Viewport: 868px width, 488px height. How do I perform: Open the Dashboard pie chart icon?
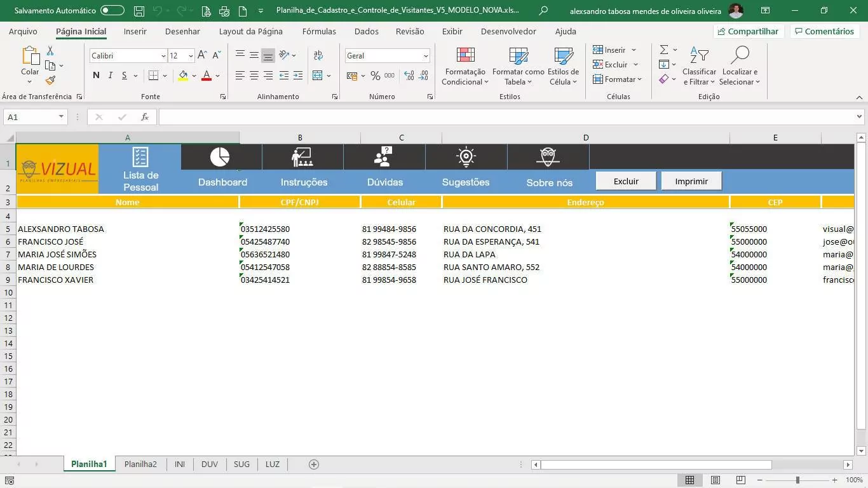220,156
